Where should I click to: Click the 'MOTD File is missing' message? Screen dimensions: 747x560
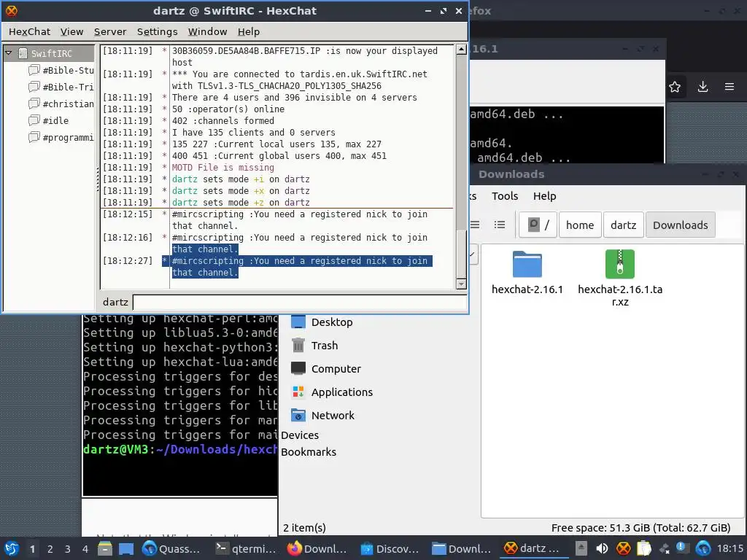(223, 168)
